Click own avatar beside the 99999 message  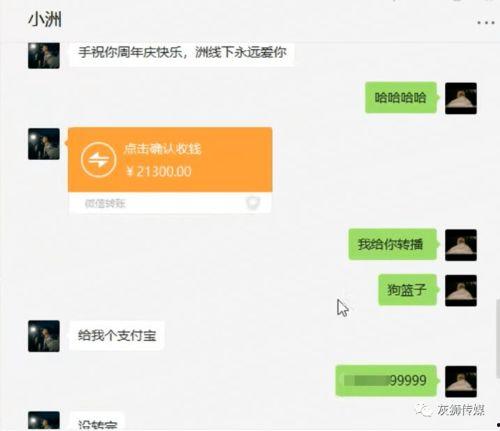(461, 382)
